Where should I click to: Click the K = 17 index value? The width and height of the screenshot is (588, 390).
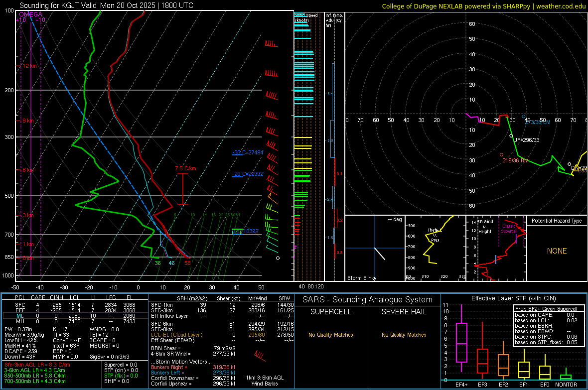coord(60,329)
